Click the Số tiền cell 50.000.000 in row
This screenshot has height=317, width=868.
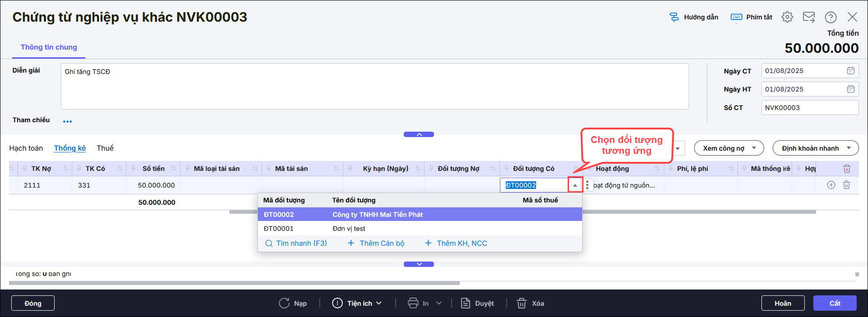pos(154,185)
